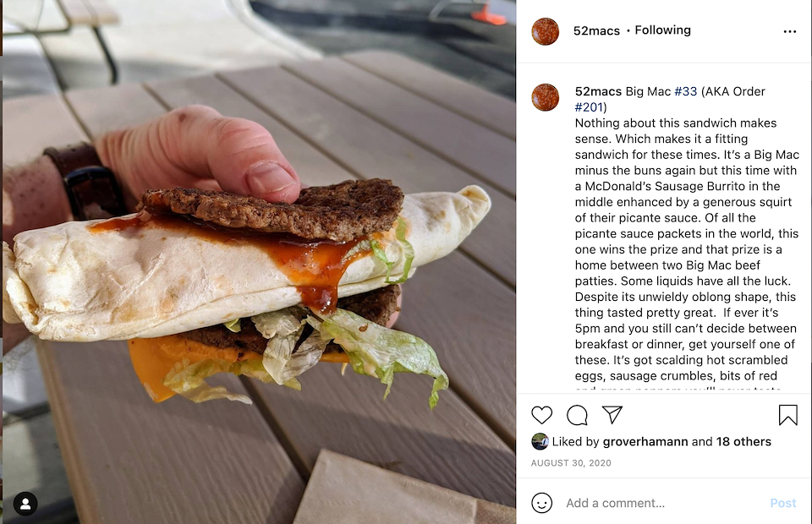Submit comment with the Post button
This screenshot has height=524, width=812.
pos(783,503)
